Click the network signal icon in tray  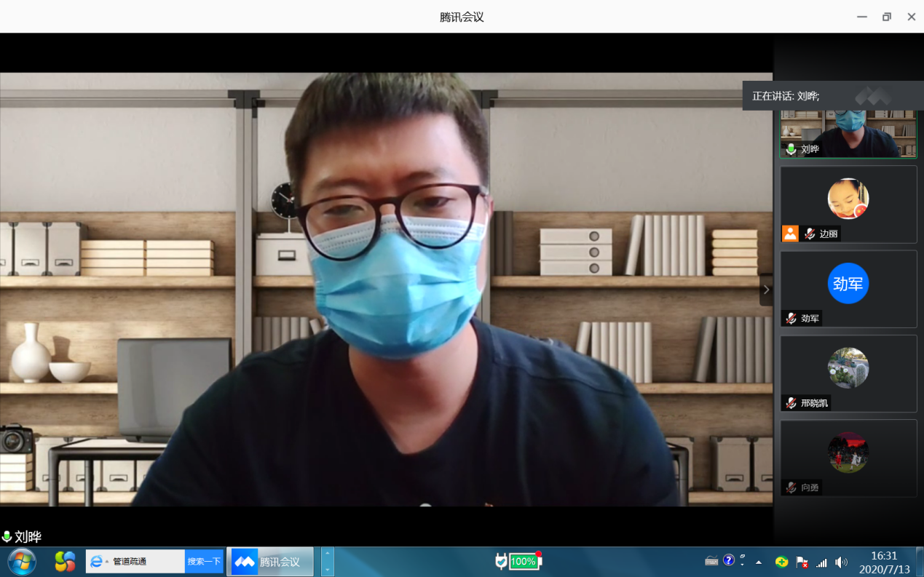coord(821,562)
